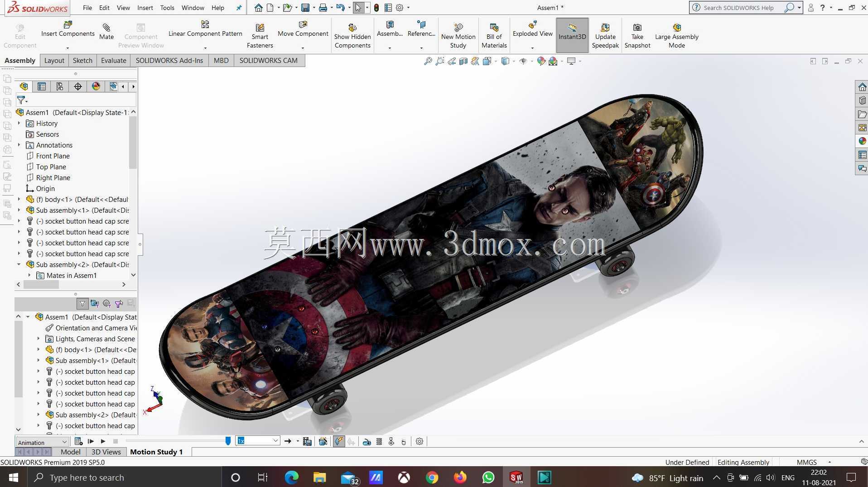
Task: Toggle the rebuild traffic-light icon
Action: click(x=376, y=8)
